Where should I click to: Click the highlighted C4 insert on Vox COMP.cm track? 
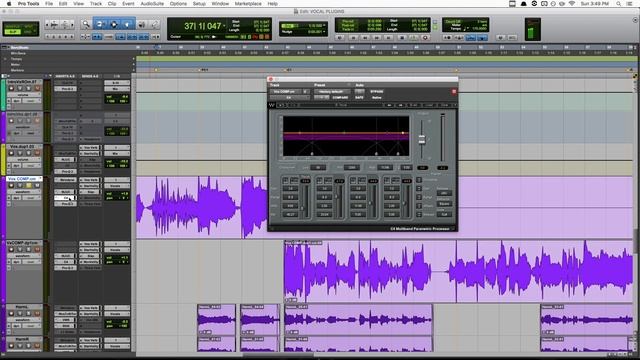click(65, 198)
